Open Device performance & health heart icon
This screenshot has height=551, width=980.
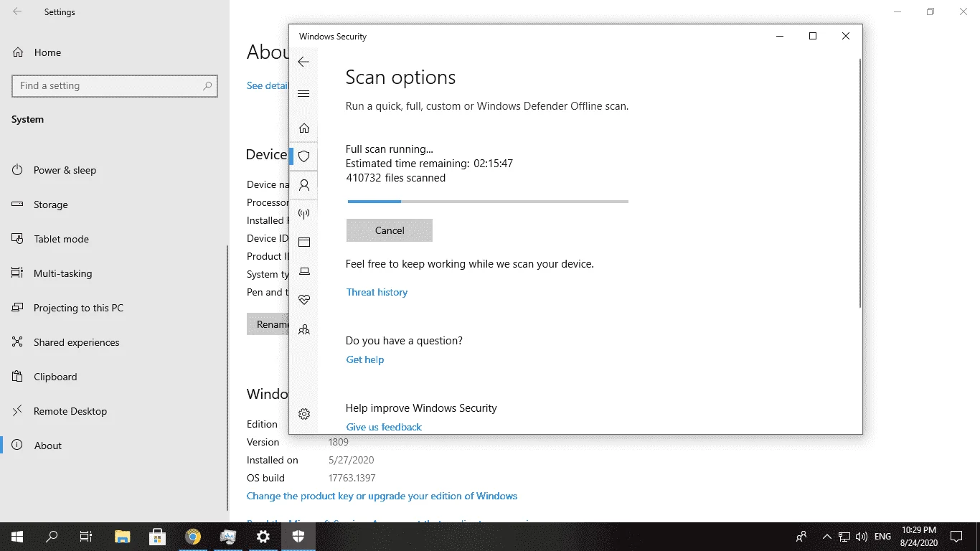pos(304,300)
